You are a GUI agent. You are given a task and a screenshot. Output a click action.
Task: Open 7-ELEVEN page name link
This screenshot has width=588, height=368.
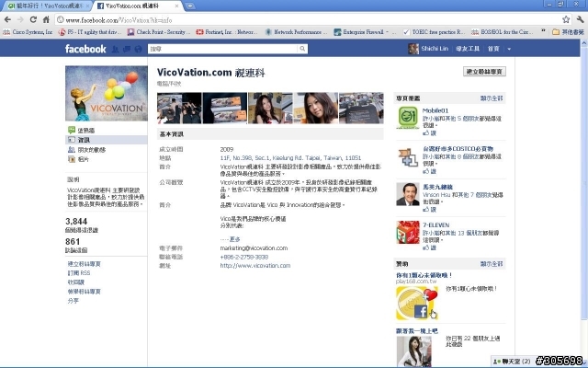point(435,224)
